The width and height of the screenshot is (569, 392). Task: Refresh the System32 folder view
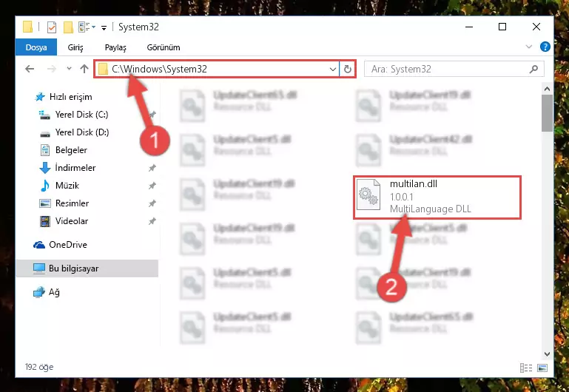[348, 69]
